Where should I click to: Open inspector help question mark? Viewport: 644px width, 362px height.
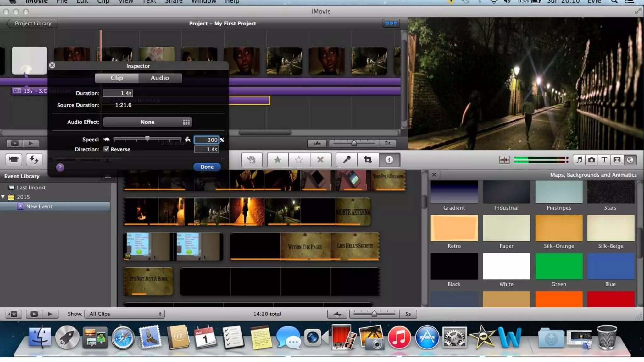tap(60, 167)
